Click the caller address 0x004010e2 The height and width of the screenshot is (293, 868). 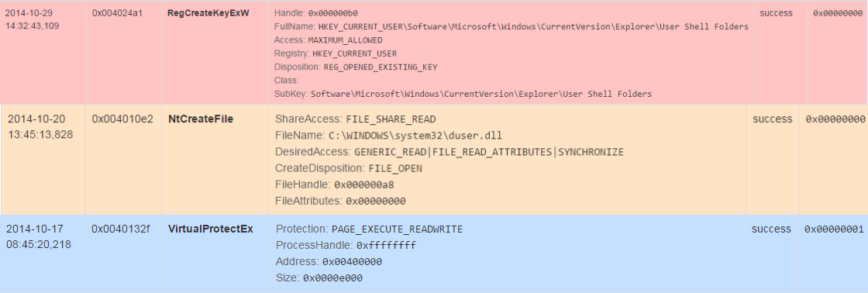122,119
